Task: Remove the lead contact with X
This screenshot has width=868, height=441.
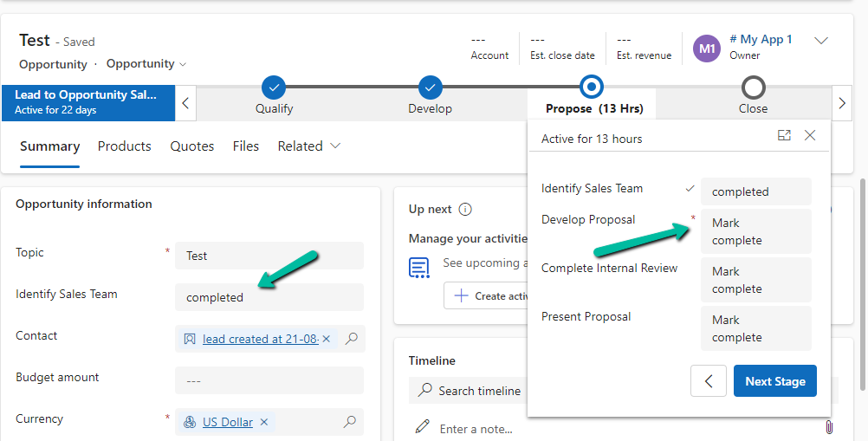Action: coord(326,339)
